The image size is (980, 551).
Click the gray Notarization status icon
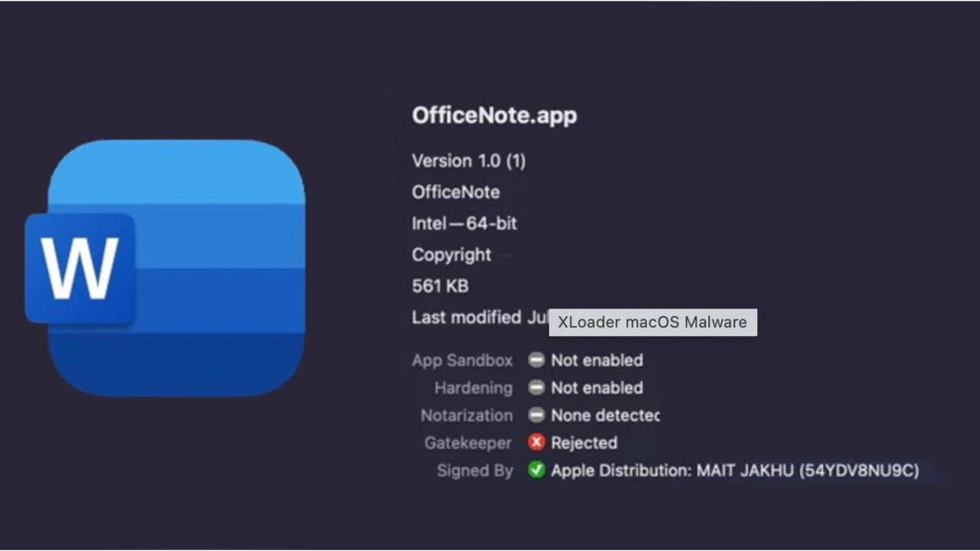click(536, 415)
